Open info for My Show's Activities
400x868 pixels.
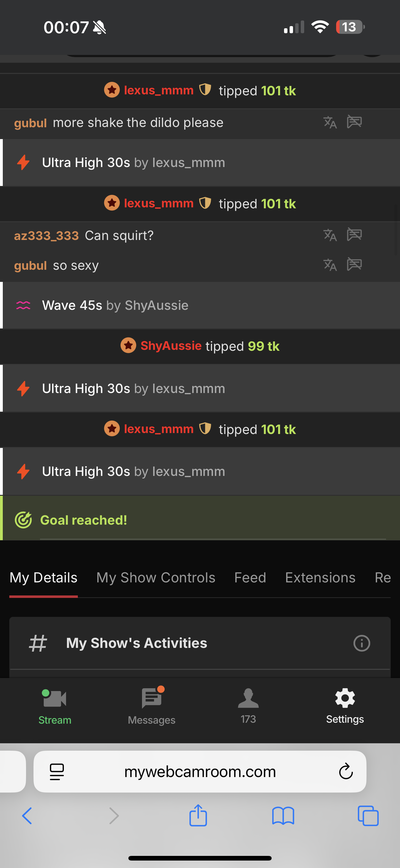tap(362, 643)
